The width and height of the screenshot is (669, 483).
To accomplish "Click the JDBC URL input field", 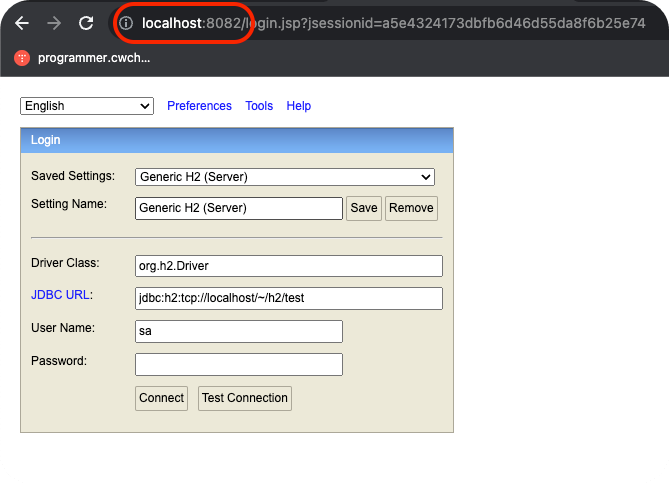I will (x=289, y=298).
